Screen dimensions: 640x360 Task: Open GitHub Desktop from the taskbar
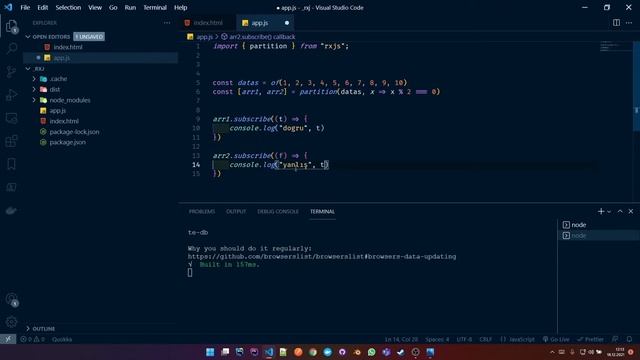click(342, 352)
